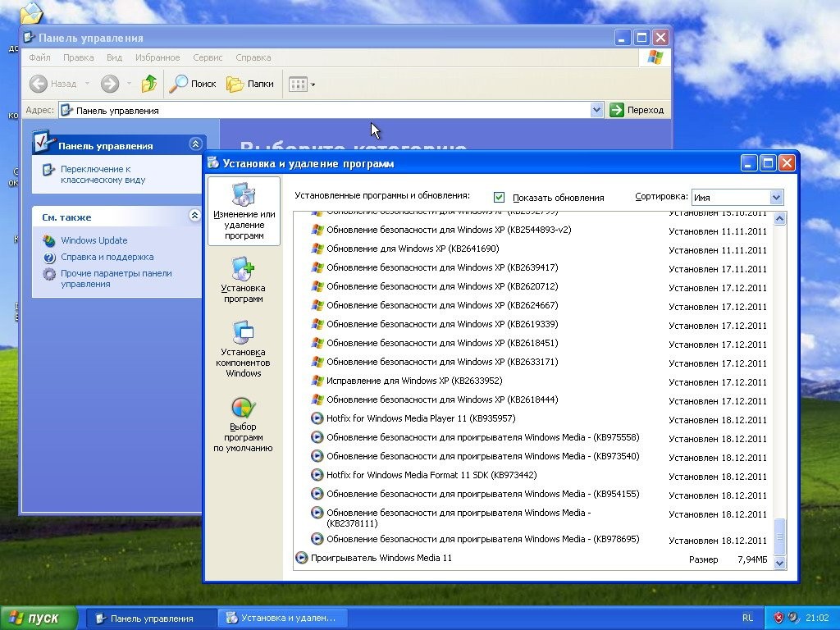Click the Пуск start button
Image resolution: width=840 pixels, height=630 pixels.
pos(39,618)
